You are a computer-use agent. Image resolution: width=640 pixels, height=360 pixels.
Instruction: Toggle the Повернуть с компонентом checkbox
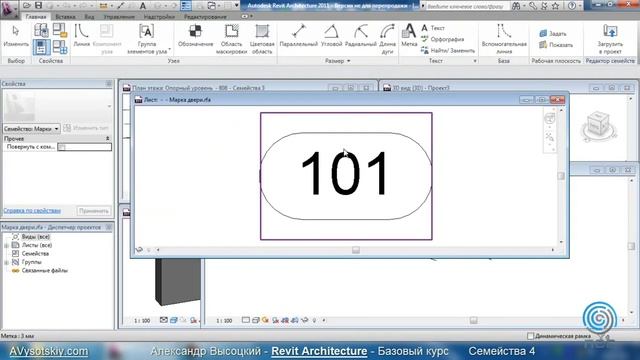click(61, 147)
